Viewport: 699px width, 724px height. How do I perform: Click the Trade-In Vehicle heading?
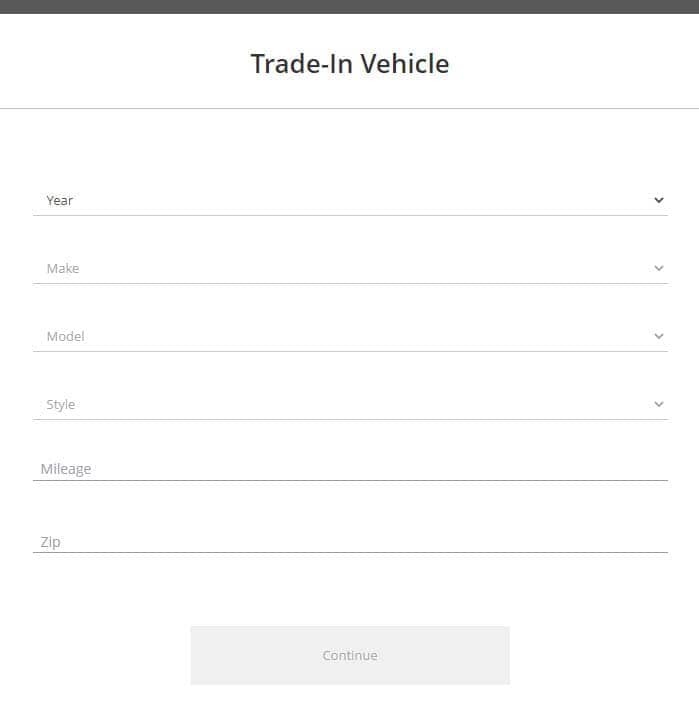click(349, 64)
